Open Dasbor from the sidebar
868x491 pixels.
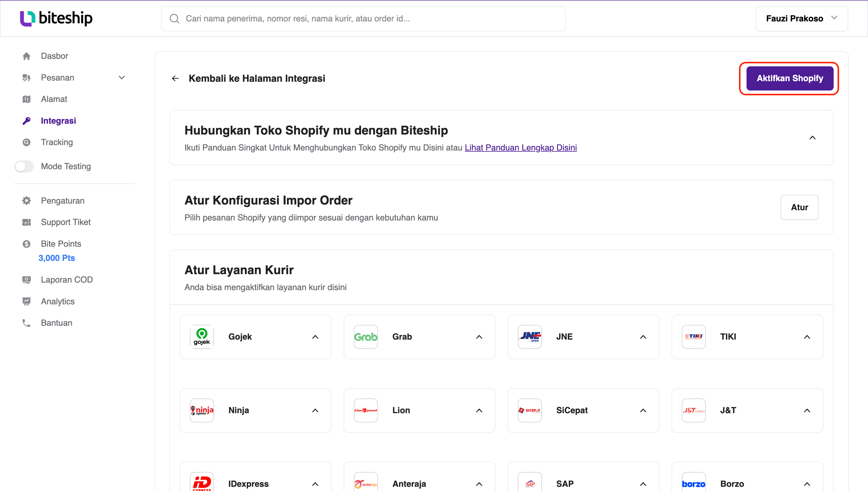click(54, 56)
